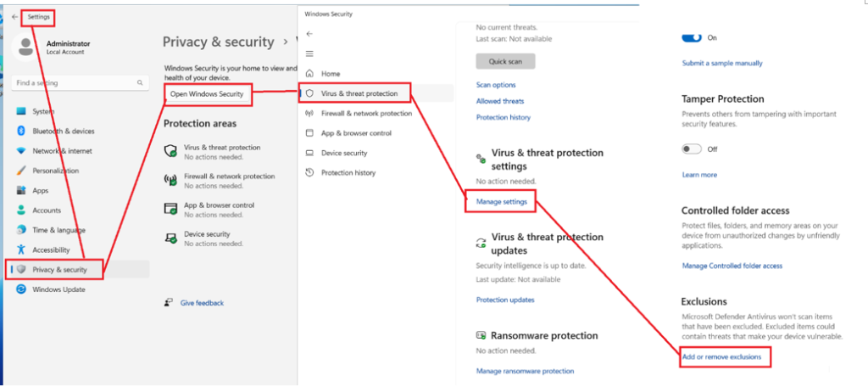Open Firewall & network protection nav item
Image resolution: width=868 pixels, height=387 pixels.
[x=366, y=113]
